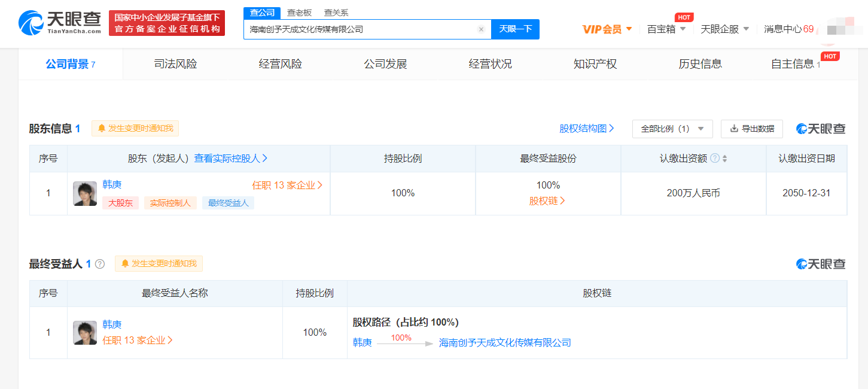Click the bell icon in beneficiary change notification
868x389 pixels.
pos(125,263)
